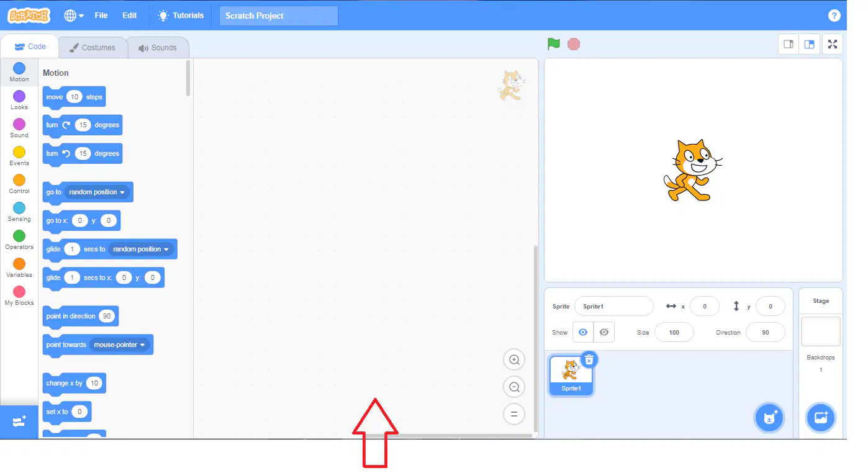Click the green flag to run
The height and width of the screenshot is (473, 868).
554,44
